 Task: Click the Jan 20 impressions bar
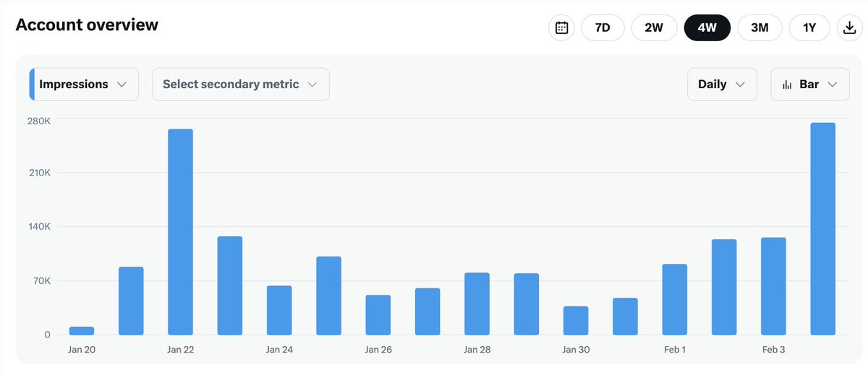coord(82,331)
